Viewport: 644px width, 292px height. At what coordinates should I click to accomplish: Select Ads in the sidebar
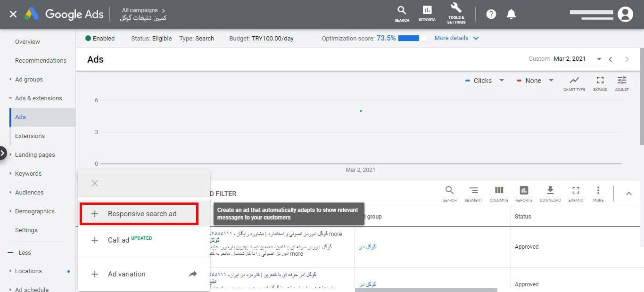[x=42, y=117]
